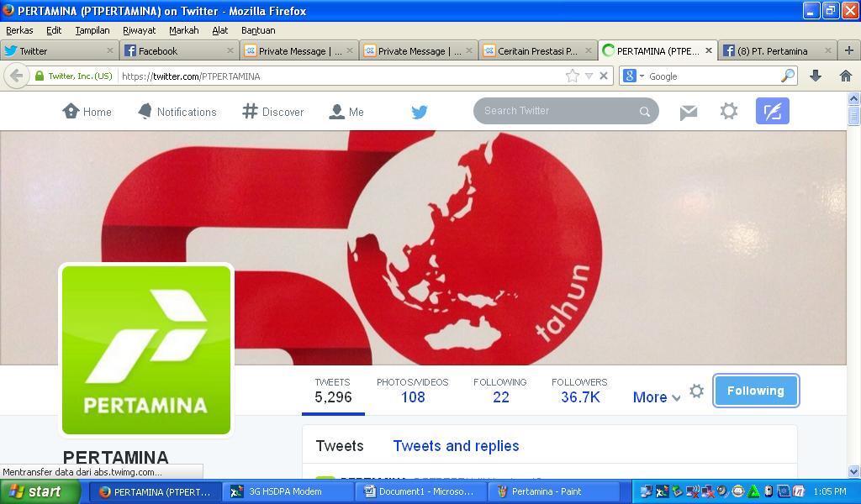Click the blue Twitter bird logo
The height and width of the screenshot is (504, 861).
[x=420, y=112]
